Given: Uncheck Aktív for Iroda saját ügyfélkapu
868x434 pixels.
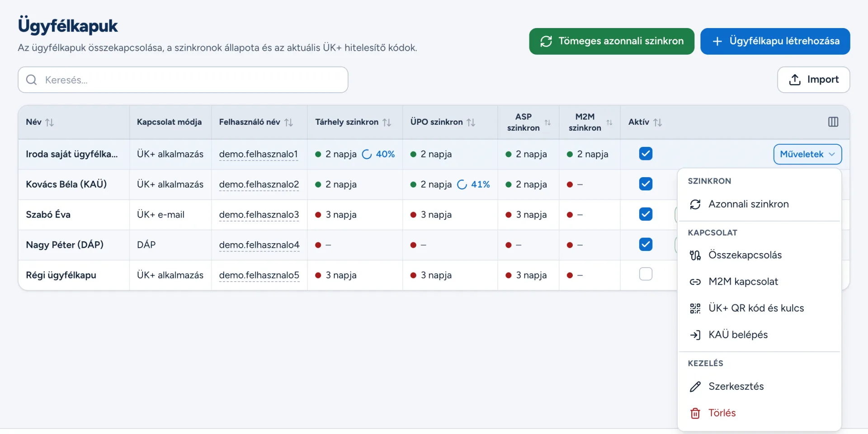Looking at the screenshot, I should [x=646, y=154].
